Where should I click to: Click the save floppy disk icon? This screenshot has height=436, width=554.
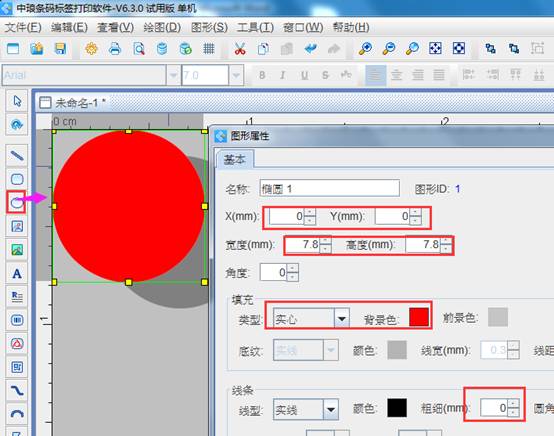click(60, 49)
